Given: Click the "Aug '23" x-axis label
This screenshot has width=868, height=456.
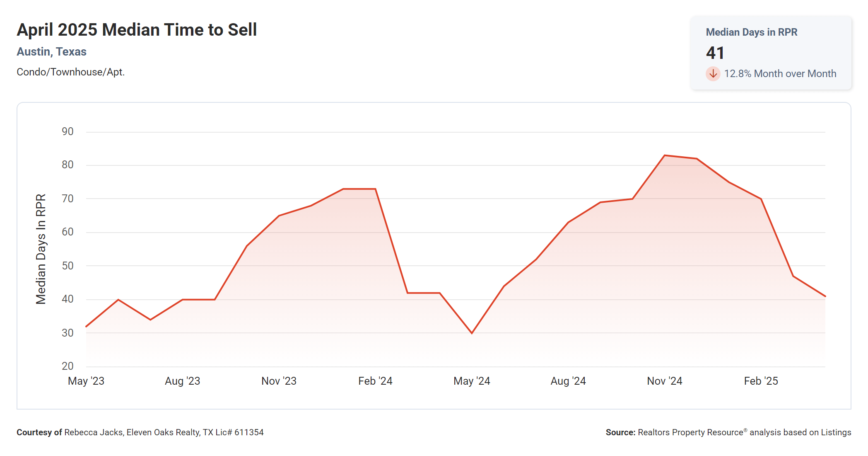Looking at the screenshot, I should (182, 381).
